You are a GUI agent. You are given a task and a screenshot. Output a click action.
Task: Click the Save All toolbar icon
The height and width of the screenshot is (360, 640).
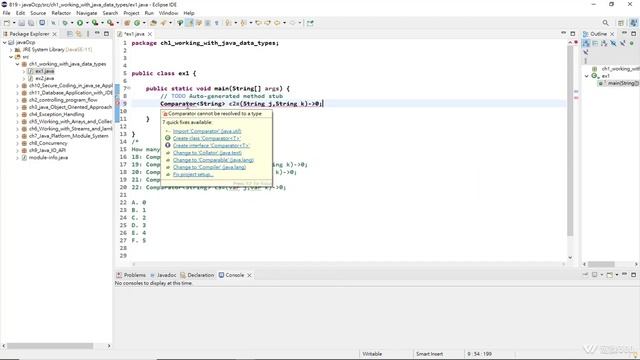pos(31,23)
